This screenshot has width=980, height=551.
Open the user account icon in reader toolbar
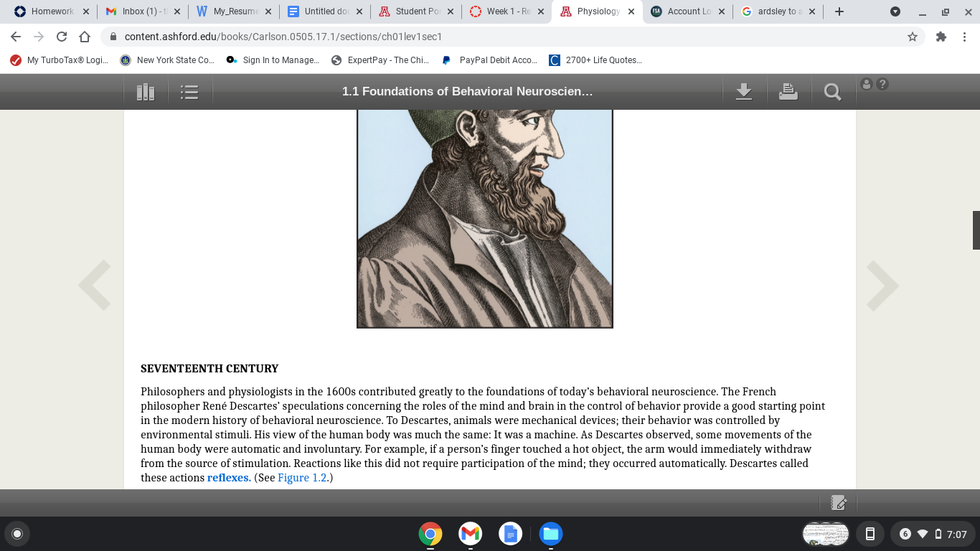[x=867, y=84]
